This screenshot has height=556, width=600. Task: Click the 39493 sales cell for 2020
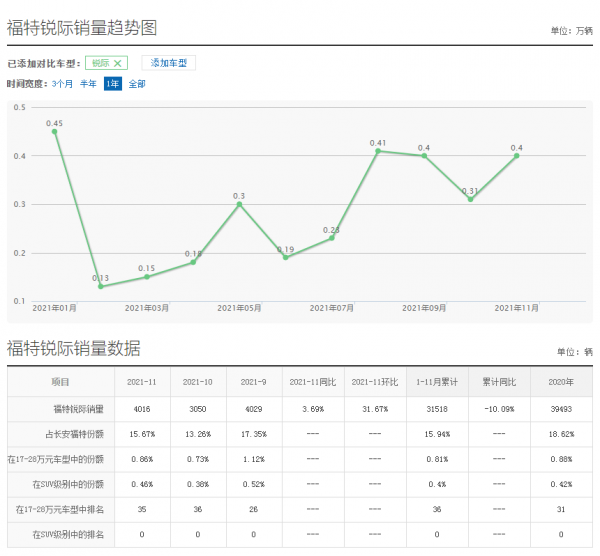(561, 409)
